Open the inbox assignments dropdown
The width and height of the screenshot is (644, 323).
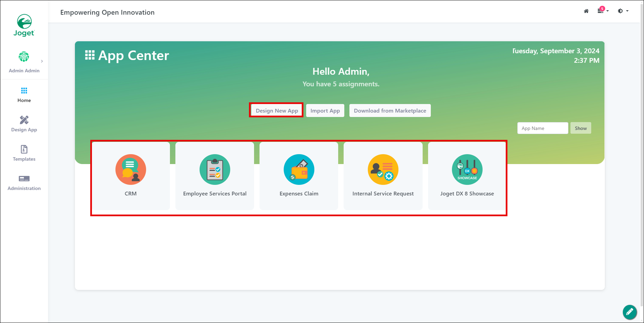(603, 11)
